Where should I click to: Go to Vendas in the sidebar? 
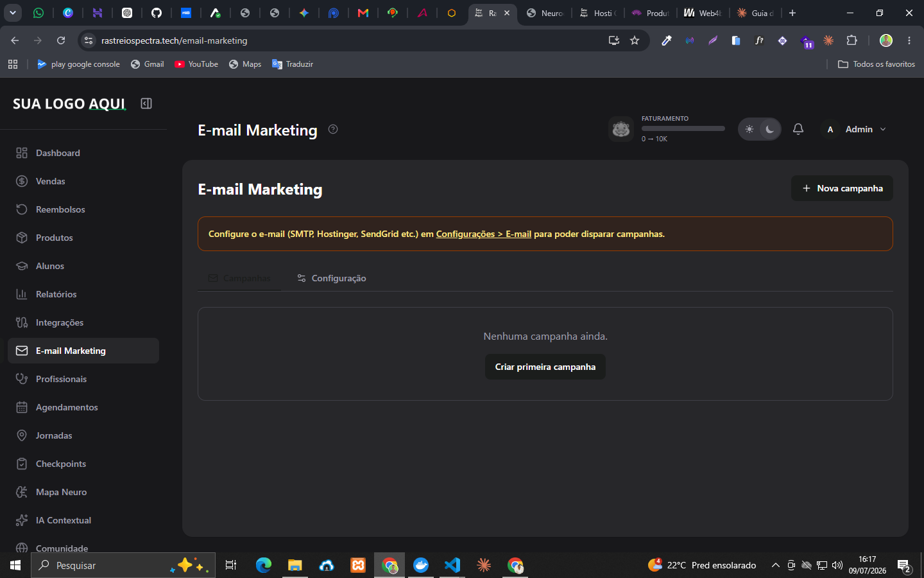[x=83, y=181]
